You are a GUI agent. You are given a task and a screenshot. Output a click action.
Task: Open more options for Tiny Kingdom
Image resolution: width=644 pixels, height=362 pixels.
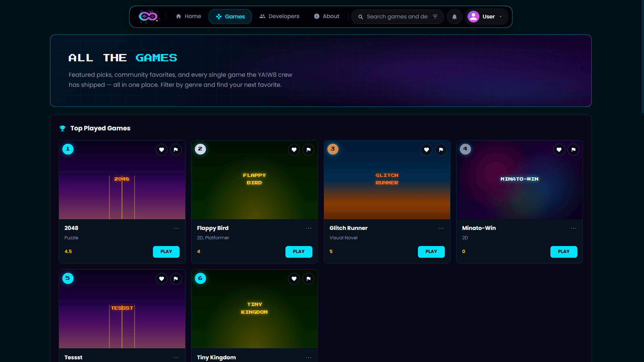(x=309, y=358)
